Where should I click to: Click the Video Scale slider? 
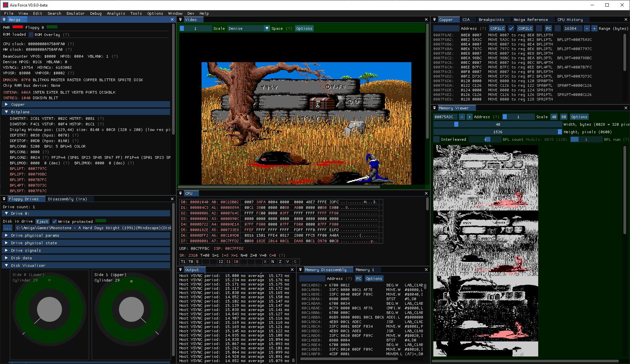196,28
